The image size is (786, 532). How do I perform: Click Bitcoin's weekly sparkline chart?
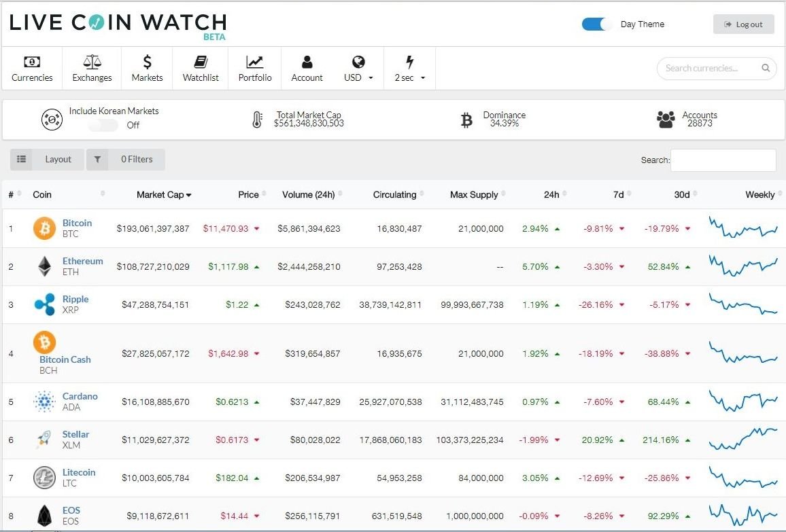743,227
